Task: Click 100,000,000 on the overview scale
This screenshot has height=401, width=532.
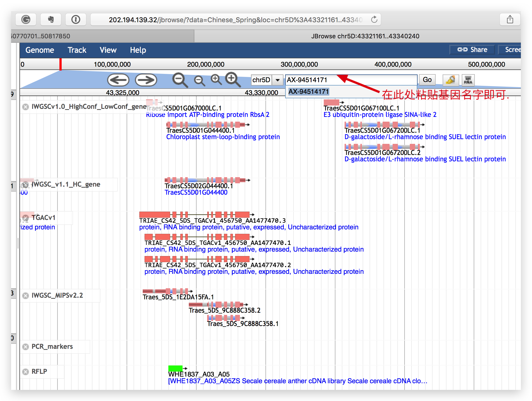Action: pyautogui.click(x=112, y=64)
